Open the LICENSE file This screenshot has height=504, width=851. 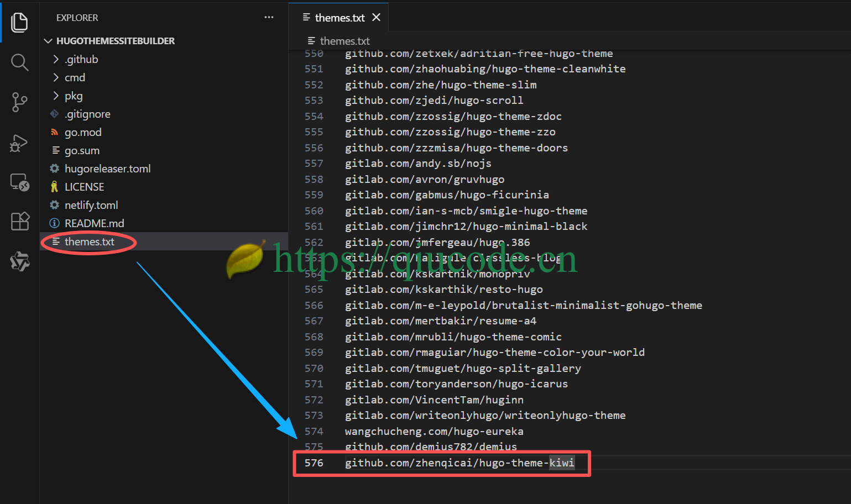pyautogui.click(x=84, y=187)
